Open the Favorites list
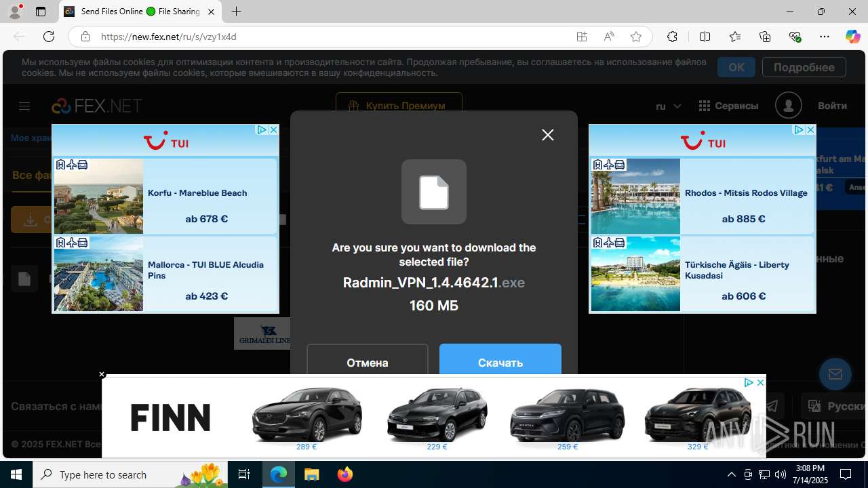Screen dimensions: 868x488 [x=735, y=37]
